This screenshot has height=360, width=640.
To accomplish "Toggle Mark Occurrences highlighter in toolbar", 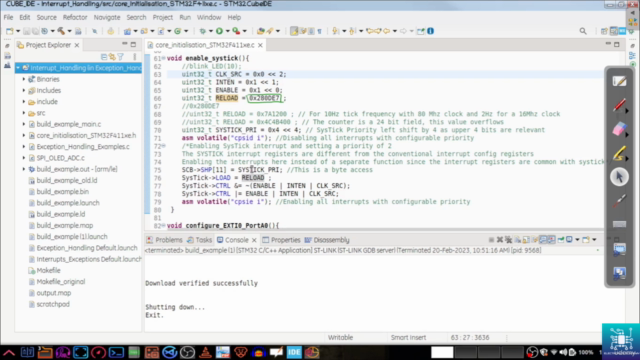I will [294, 31].
